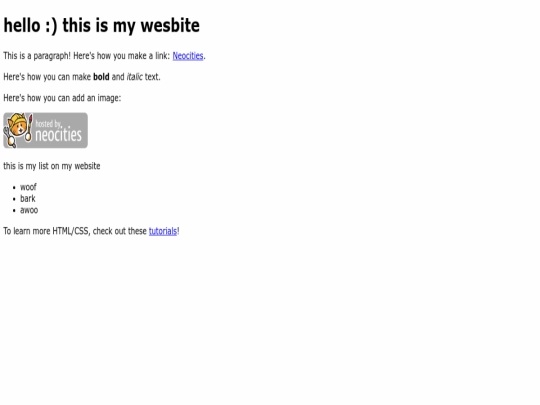Click the 'hosted by' text in the badge
Screen dimensions: 540x405
tap(48, 124)
